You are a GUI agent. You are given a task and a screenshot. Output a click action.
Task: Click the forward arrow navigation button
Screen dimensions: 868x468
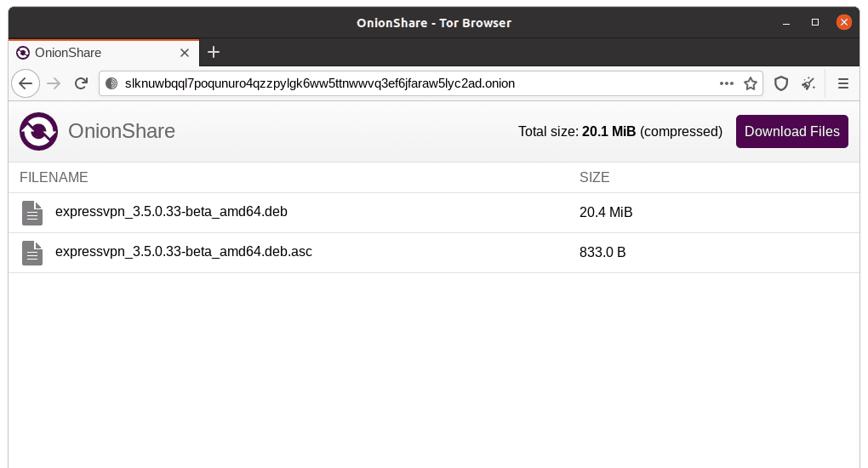[x=54, y=83]
